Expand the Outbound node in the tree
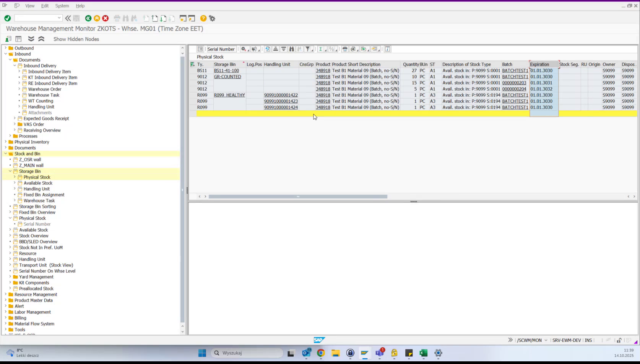 (x=6, y=48)
